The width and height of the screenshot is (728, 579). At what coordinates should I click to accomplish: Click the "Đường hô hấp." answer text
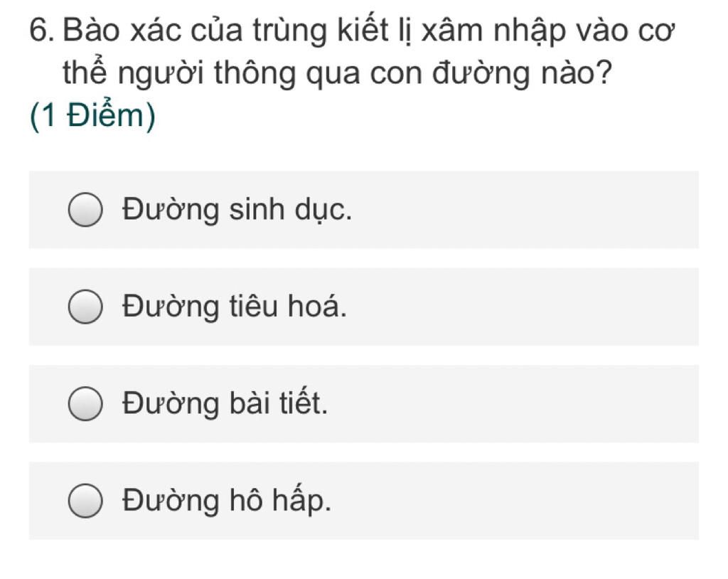pos(227,501)
